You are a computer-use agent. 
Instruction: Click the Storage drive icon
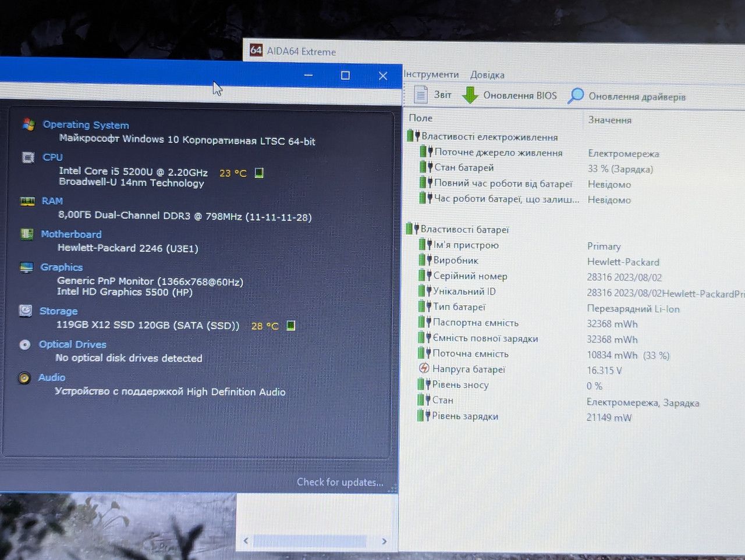point(26,311)
